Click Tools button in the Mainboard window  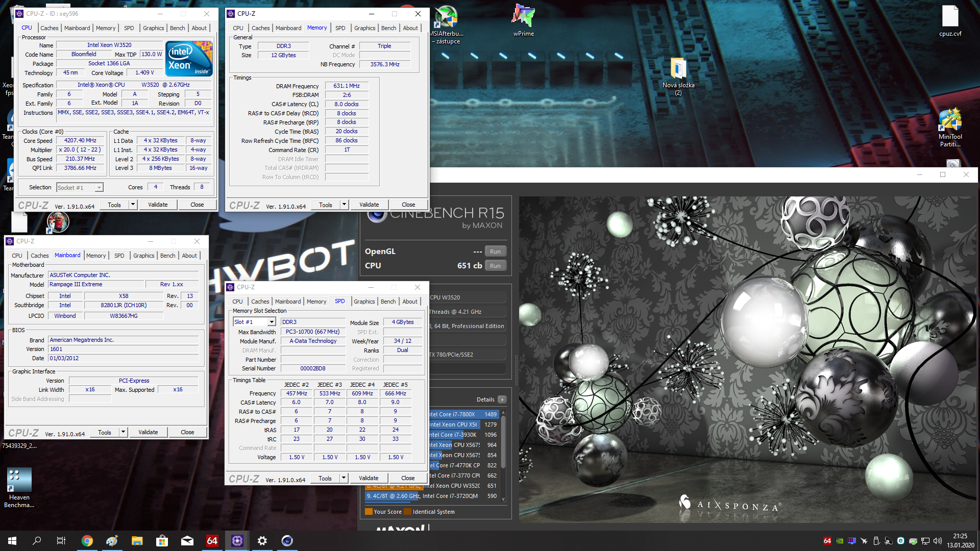click(105, 432)
